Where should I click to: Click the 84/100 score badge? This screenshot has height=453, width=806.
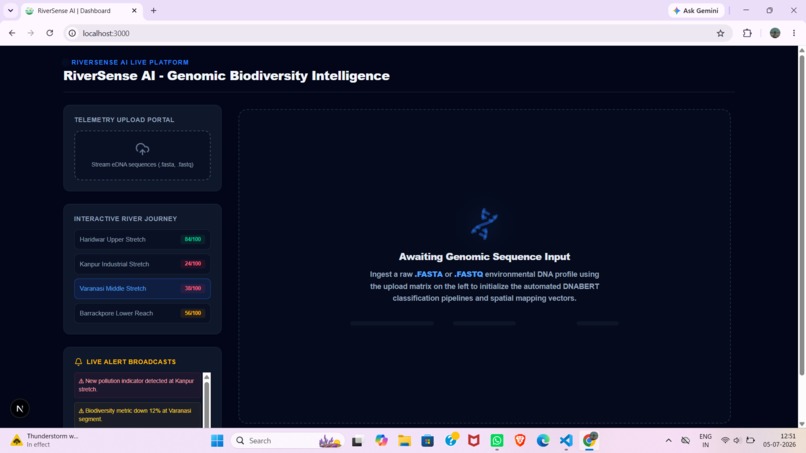[x=193, y=240]
